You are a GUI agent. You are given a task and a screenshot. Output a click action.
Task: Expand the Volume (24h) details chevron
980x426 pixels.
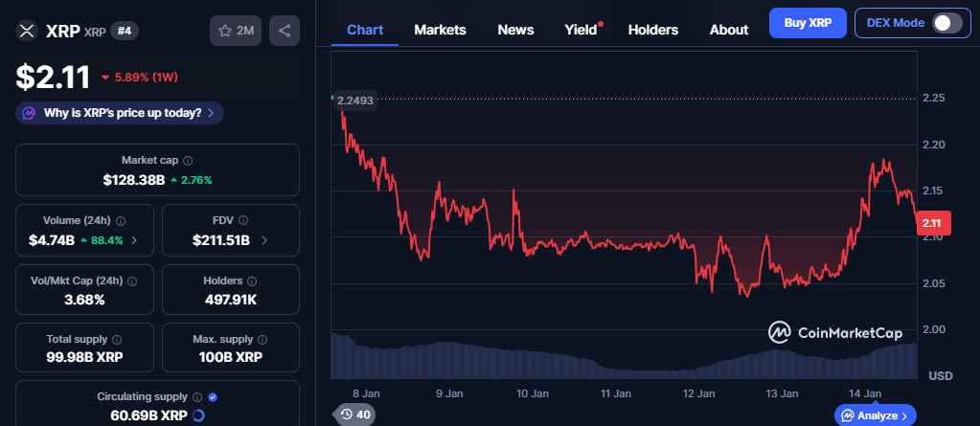133,240
